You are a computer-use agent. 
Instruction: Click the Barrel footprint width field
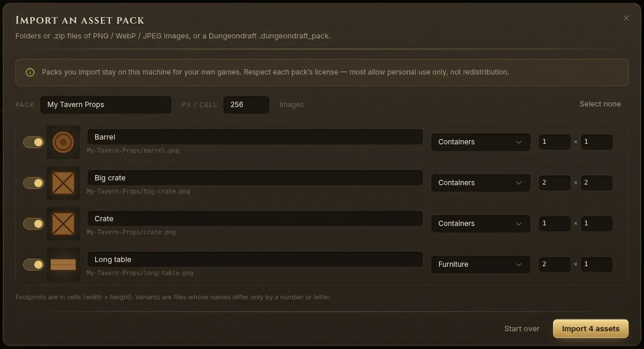(x=554, y=142)
